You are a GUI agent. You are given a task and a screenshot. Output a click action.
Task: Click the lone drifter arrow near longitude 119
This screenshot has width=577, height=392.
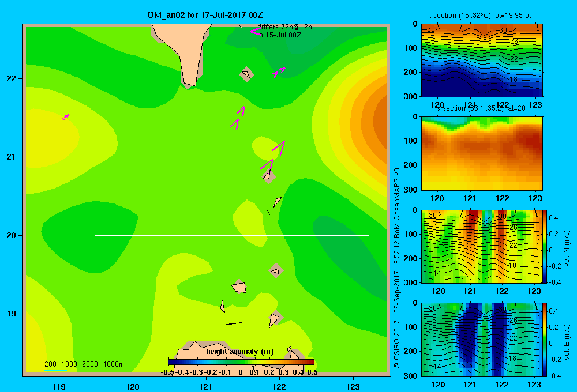[66, 117]
